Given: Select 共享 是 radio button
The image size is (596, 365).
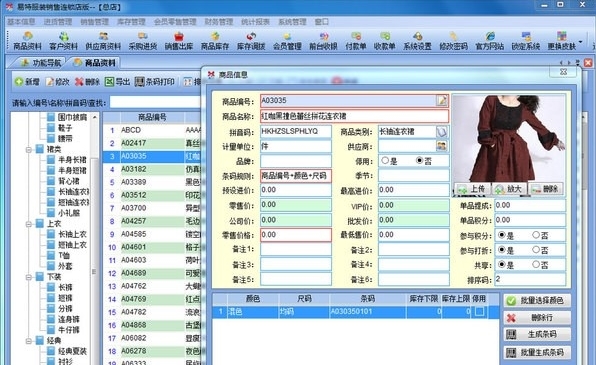Looking at the screenshot, I should point(502,265).
